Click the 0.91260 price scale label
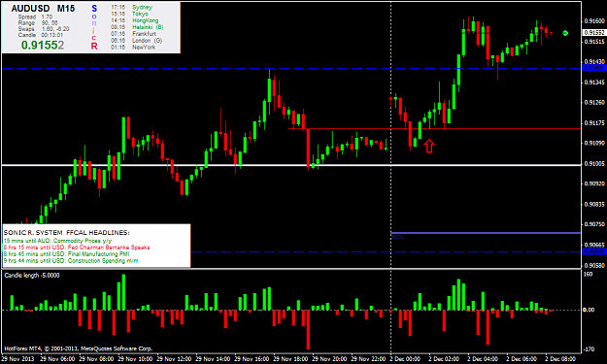The width and height of the screenshot is (607, 364). click(x=594, y=103)
